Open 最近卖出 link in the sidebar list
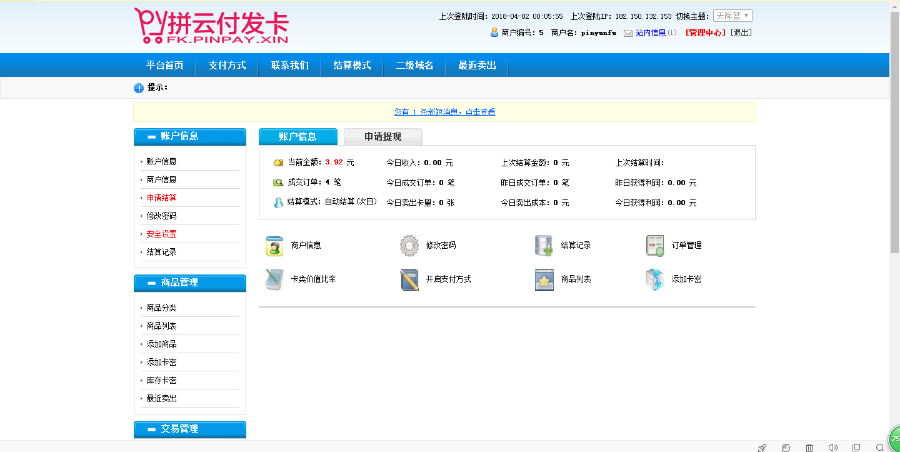The image size is (900, 452). click(x=161, y=399)
